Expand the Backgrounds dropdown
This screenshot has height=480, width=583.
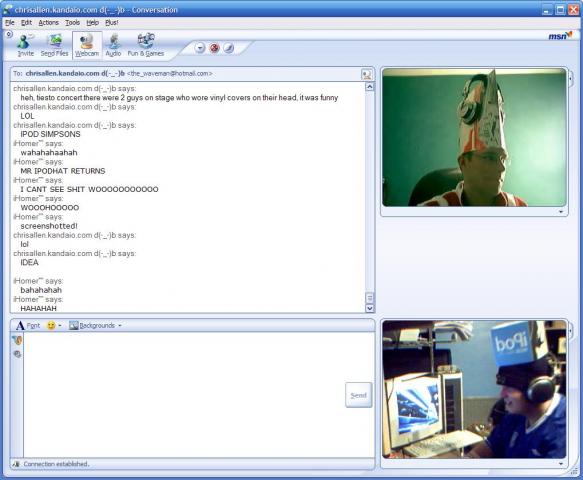click(x=95, y=325)
